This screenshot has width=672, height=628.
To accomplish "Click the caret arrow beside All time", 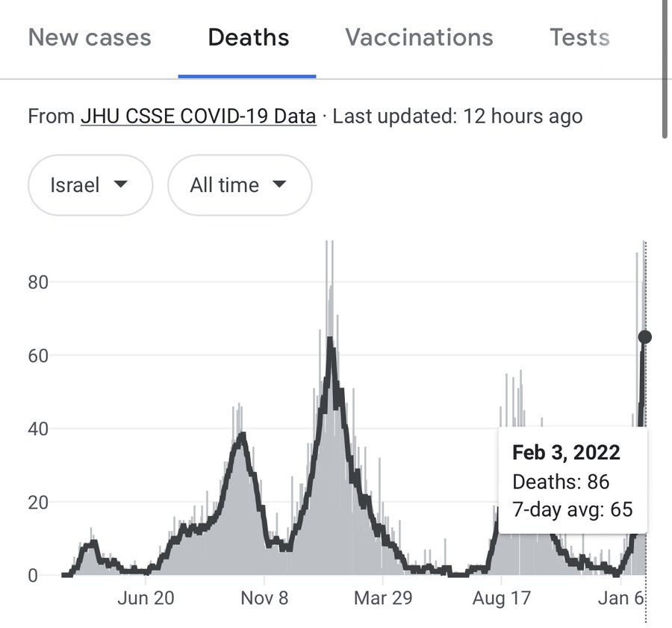I will click(x=279, y=185).
